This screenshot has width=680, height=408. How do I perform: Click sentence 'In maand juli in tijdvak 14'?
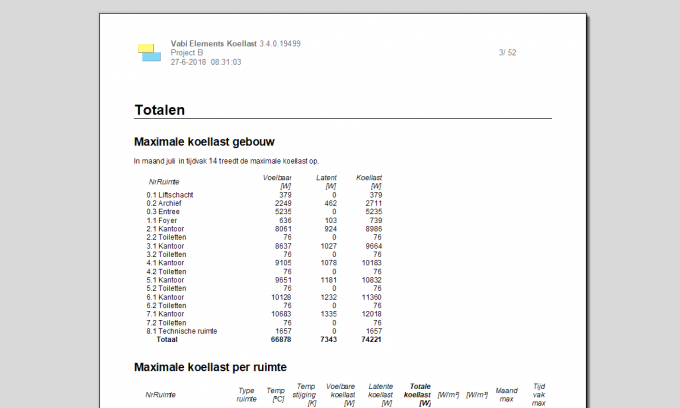176,161
